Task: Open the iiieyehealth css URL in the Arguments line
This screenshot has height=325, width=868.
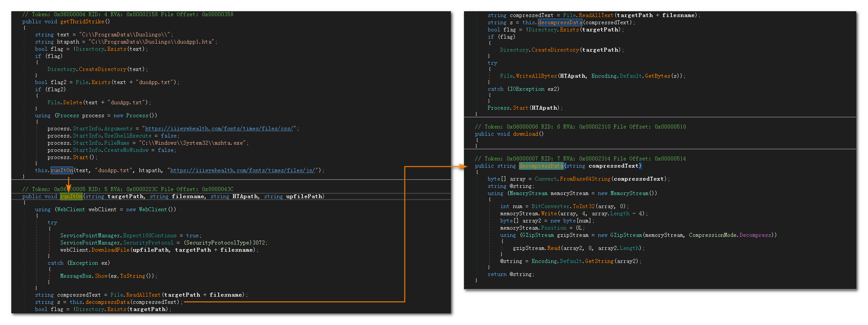Action: (x=220, y=129)
